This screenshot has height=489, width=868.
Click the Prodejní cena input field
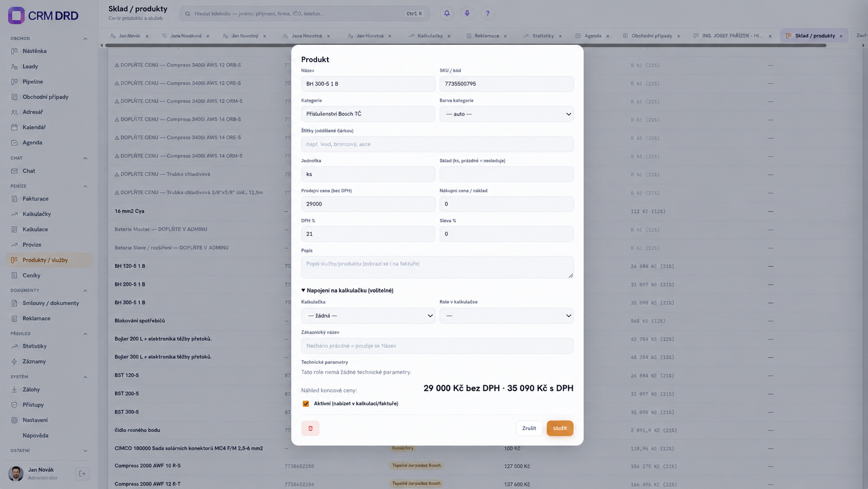[368, 204]
